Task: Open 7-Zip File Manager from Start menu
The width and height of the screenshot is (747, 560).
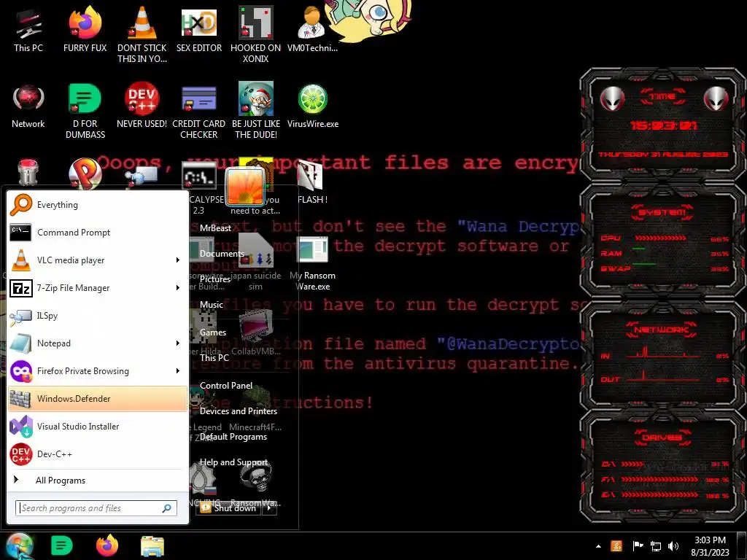Action: [x=90, y=287]
